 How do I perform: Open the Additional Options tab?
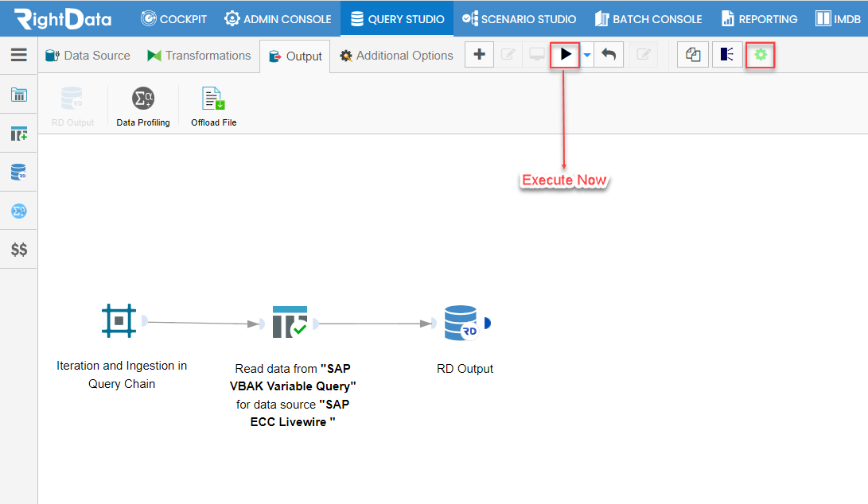tap(396, 56)
